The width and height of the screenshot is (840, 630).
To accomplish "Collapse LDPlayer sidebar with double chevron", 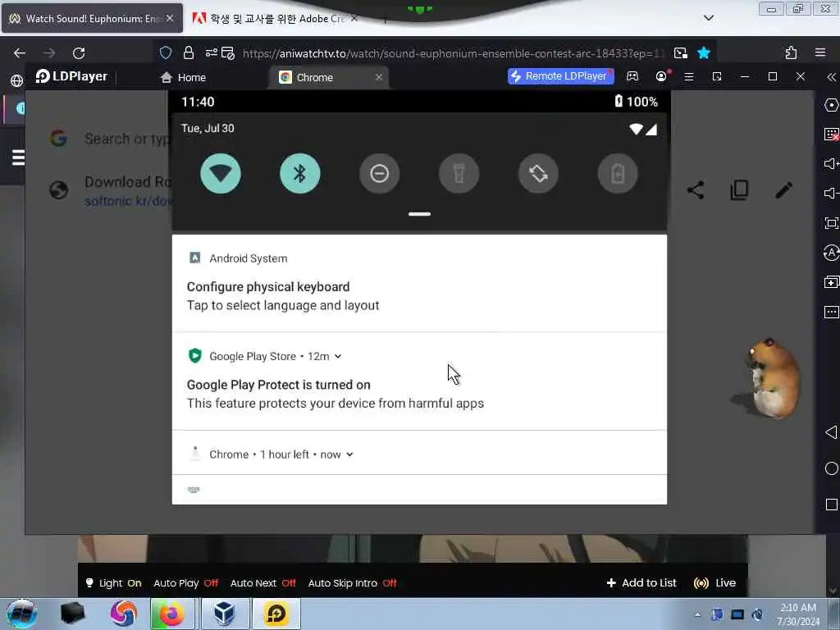I will [831, 77].
